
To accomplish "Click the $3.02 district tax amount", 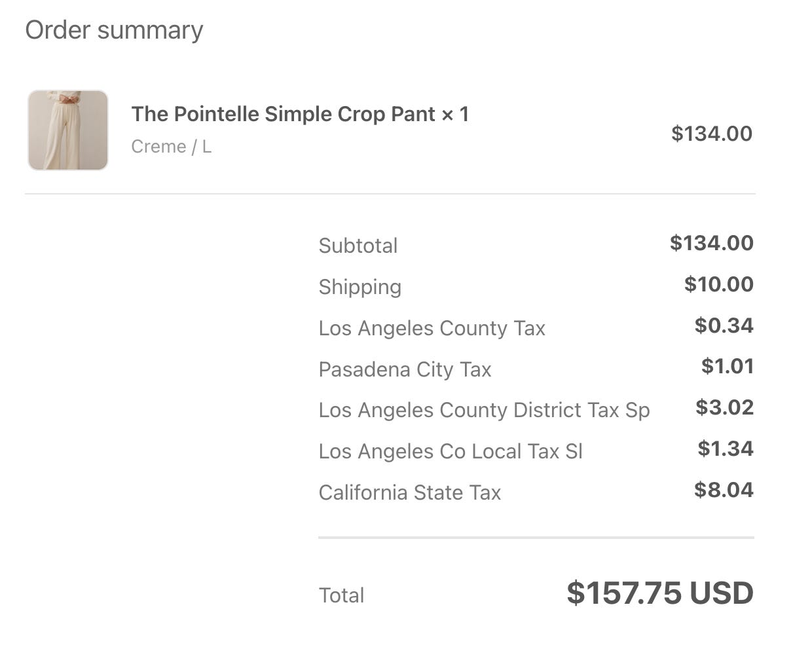I will click(x=725, y=407).
